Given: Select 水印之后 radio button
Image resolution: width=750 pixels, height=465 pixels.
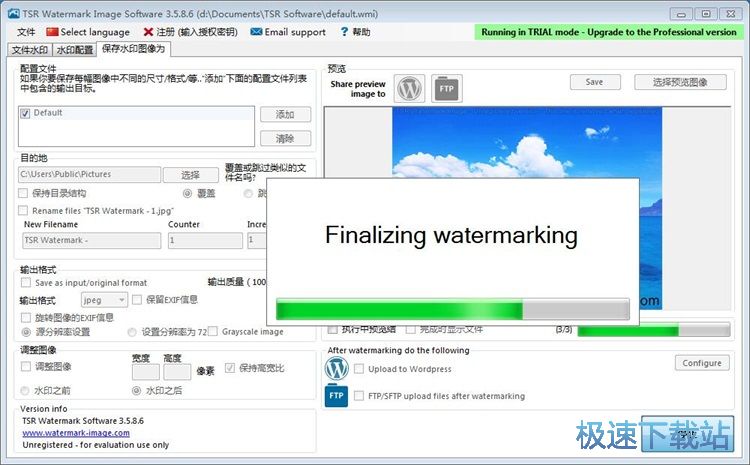Looking at the screenshot, I should (136, 391).
